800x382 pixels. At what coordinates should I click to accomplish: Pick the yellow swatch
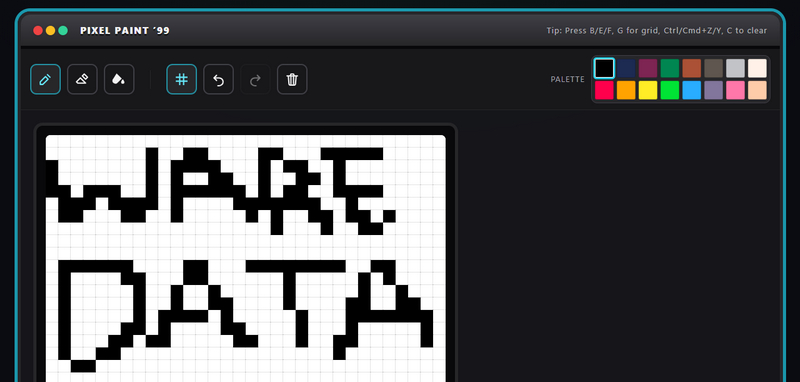[648, 90]
